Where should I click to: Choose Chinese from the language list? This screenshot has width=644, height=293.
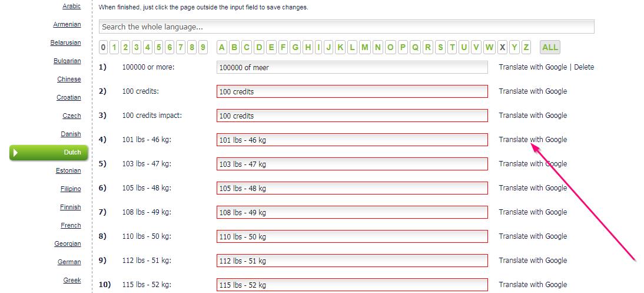pyautogui.click(x=69, y=80)
